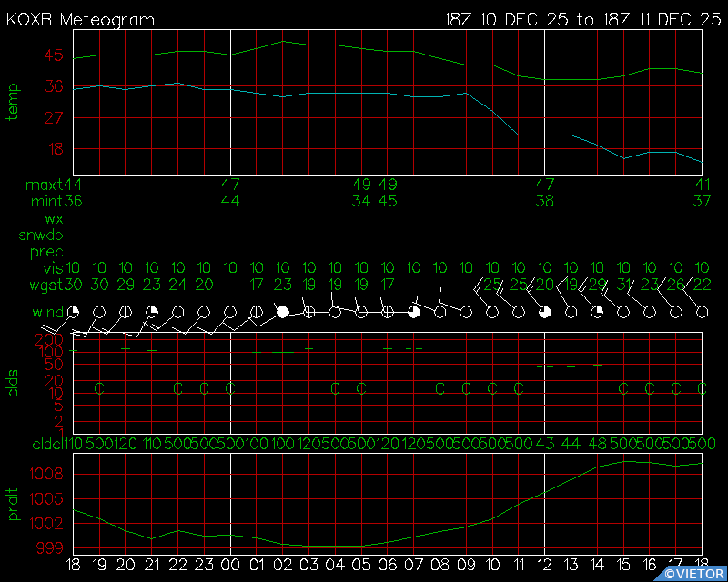The height and width of the screenshot is (582, 728).
Task: Select the first clear-sky C marker
Action: click(x=98, y=387)
